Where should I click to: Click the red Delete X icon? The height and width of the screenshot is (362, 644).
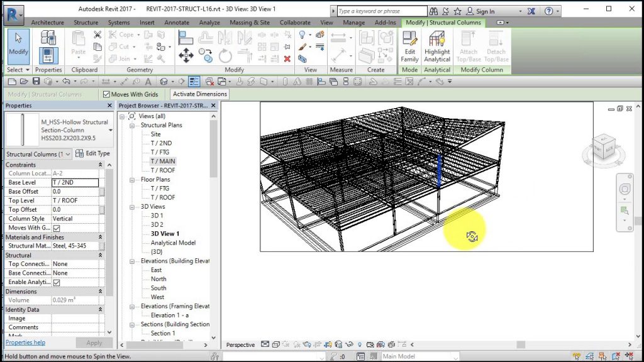pos(287,59)
